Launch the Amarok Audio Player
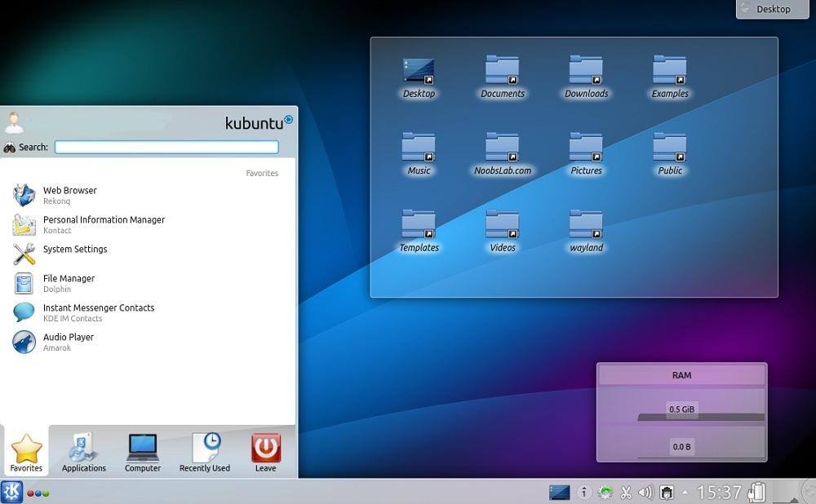Screen dimensions: 816x504 [68, 342]
